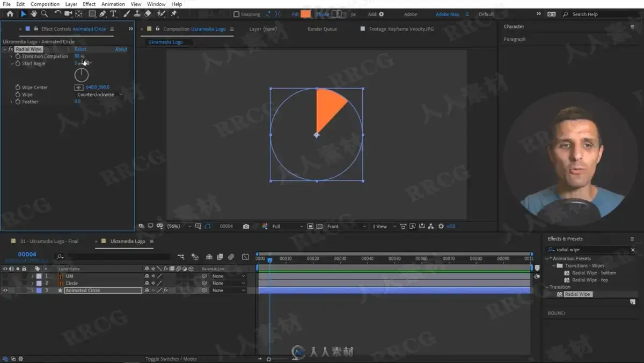Select the Clone Stamp tool
Viewport: 644px width, 363px height.
137,14
